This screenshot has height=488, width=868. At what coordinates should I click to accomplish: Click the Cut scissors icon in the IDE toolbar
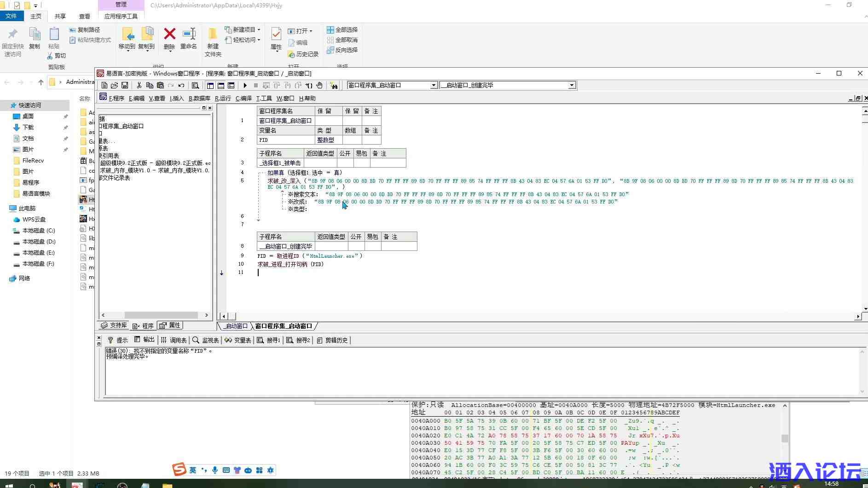(x=139, y=86)
